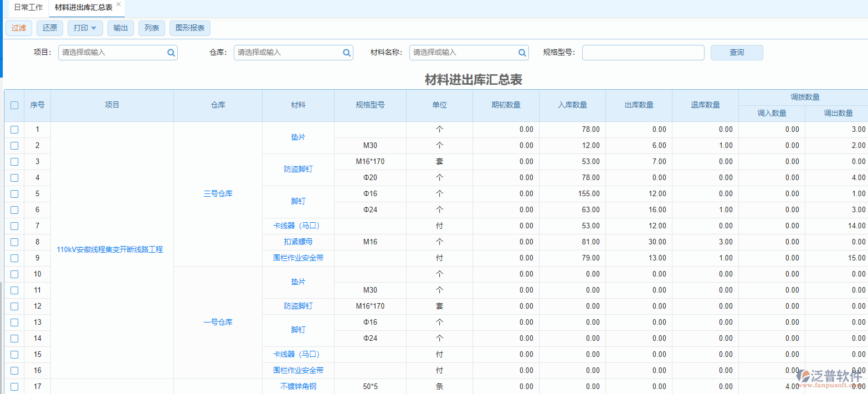868x394 pixels.
Task: Click the 查询 button to search
Action: coord(737,52)
